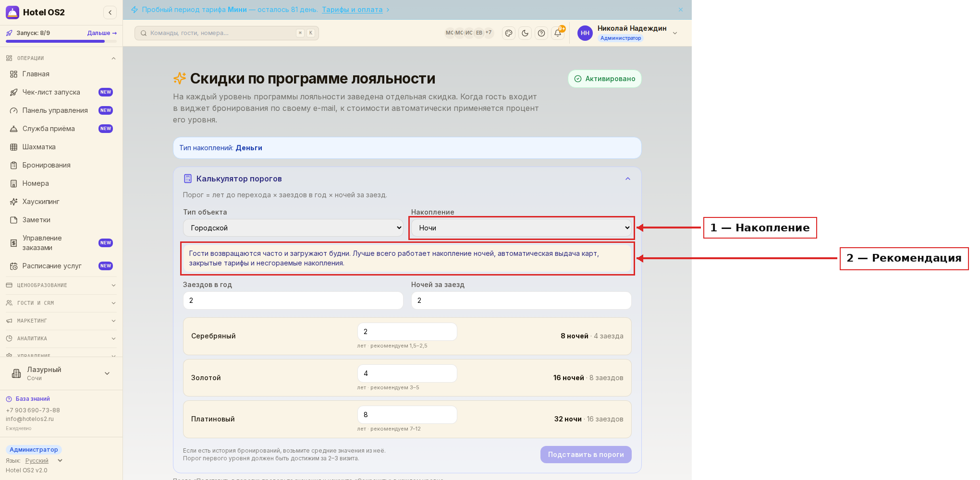Click the Ночей за заезд field
This screenshot has width=980, height=480.
521,300
